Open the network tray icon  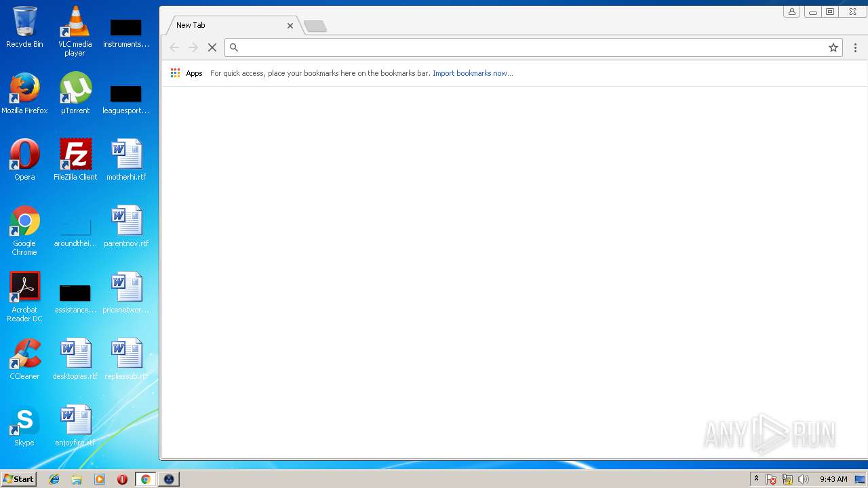[x=787, y=479]
